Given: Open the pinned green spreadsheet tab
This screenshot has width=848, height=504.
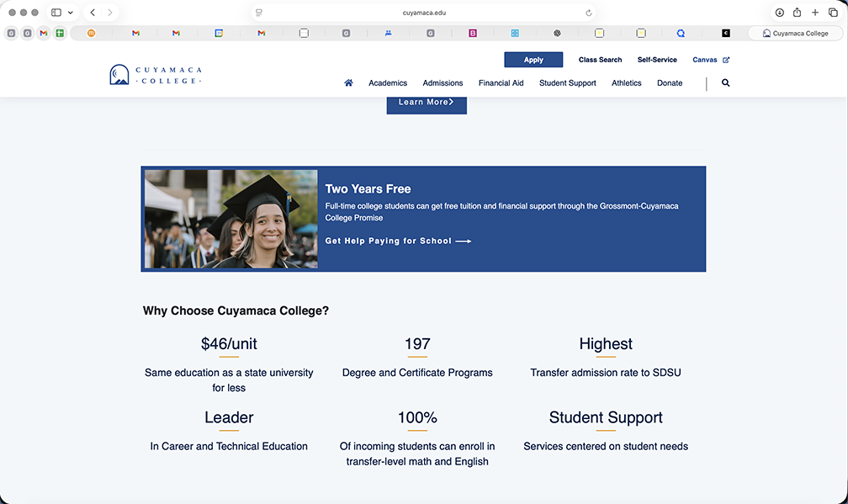Looking at the screenshot, I should 60,33.
